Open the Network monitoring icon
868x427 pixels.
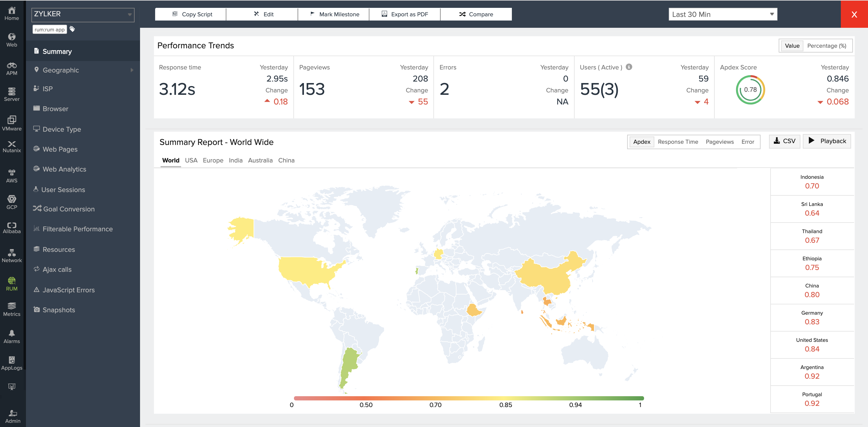[11, 256]
